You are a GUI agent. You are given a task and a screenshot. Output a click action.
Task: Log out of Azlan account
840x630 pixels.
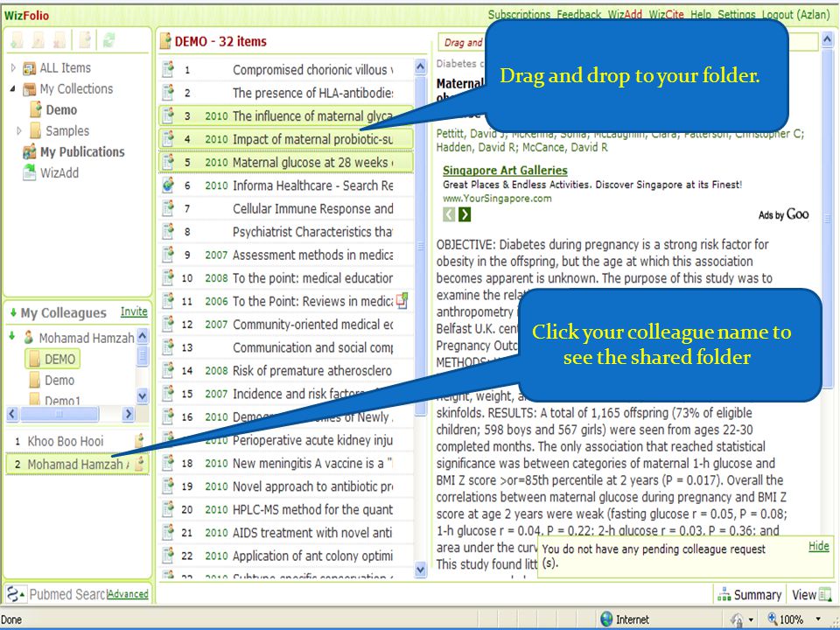[795, 15]
